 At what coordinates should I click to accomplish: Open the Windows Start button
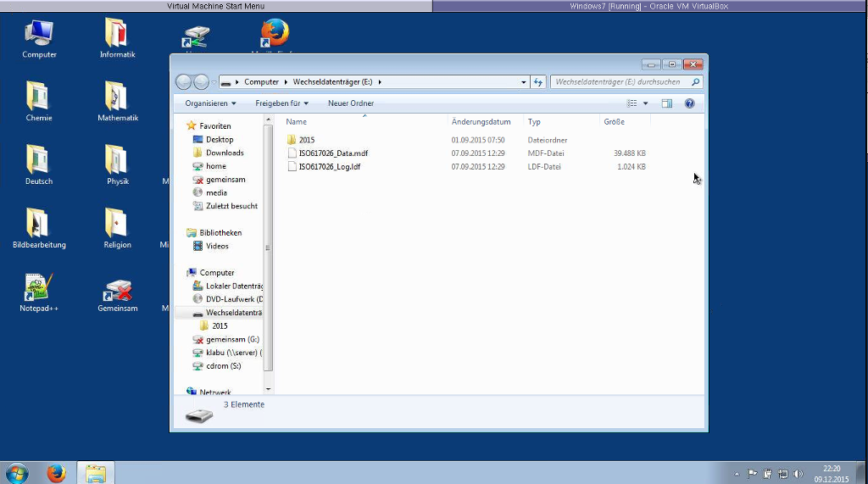pos(16,473)
